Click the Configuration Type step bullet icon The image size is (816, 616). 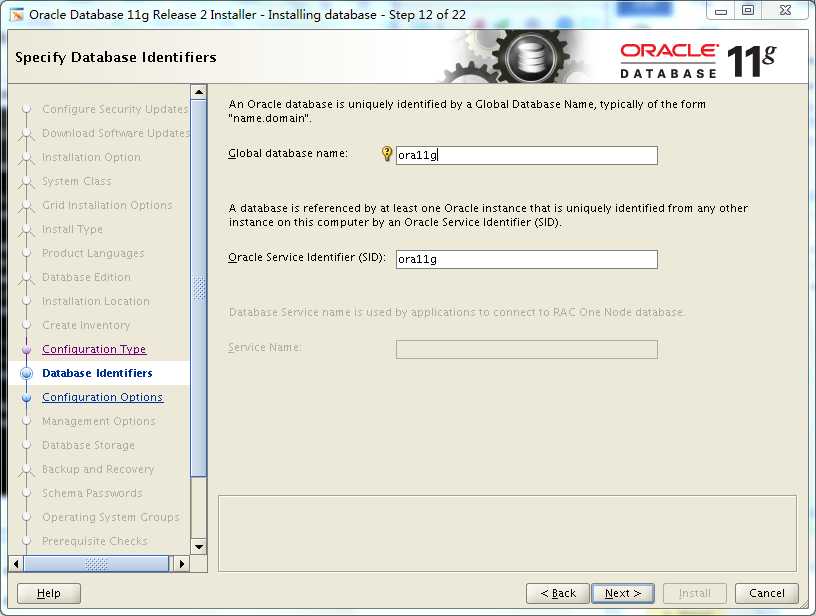tap(27, 349)
